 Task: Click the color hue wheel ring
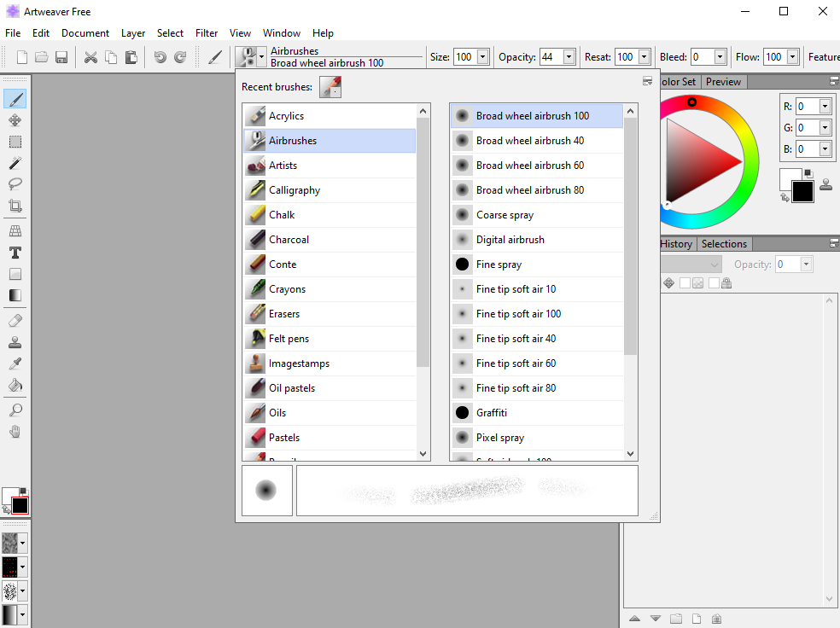coord(751,161)
